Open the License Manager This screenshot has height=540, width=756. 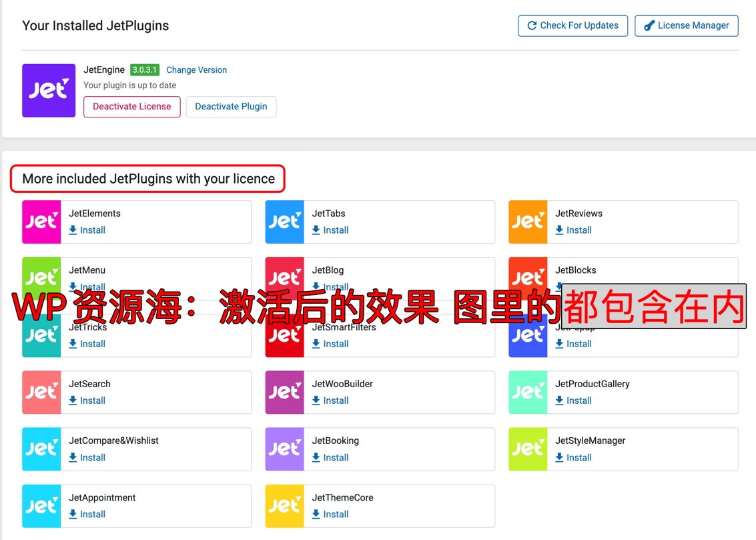(x=686, y=25)
